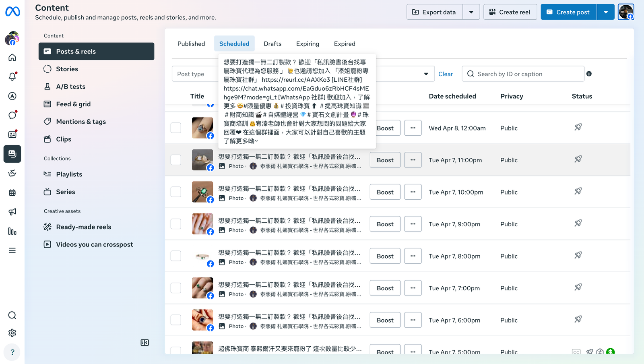The image size is (644, 364).
Task: Open Videos you can crosspost
Action: pos(97,244)
